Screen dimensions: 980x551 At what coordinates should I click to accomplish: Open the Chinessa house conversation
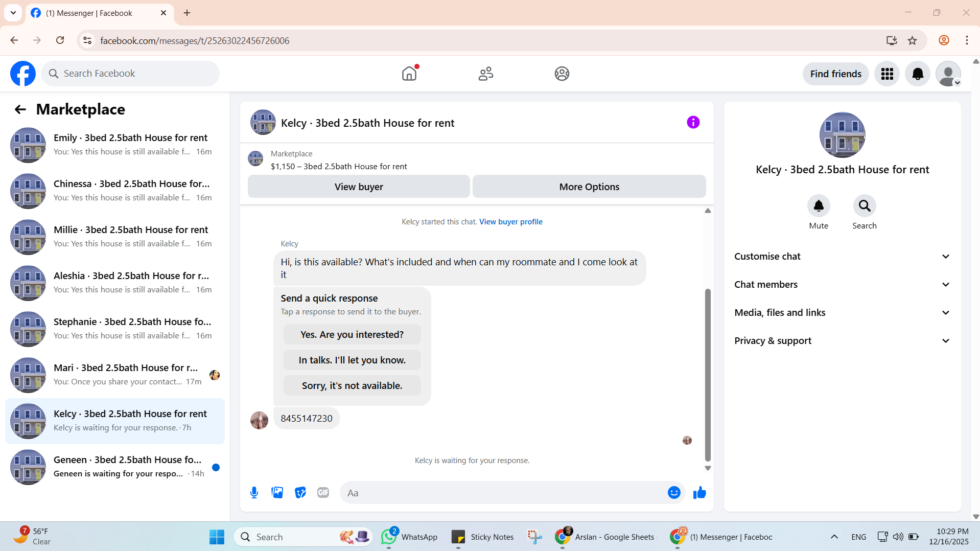point(115,191)
